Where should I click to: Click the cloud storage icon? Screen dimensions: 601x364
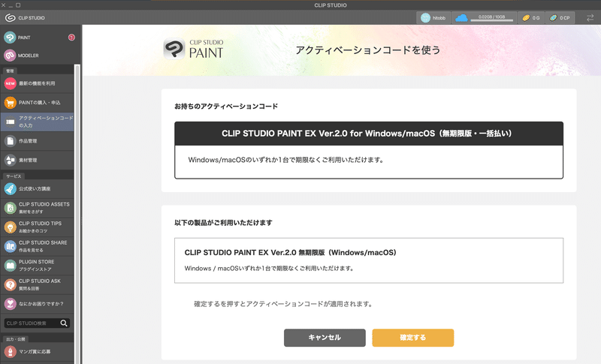(461, 17)
